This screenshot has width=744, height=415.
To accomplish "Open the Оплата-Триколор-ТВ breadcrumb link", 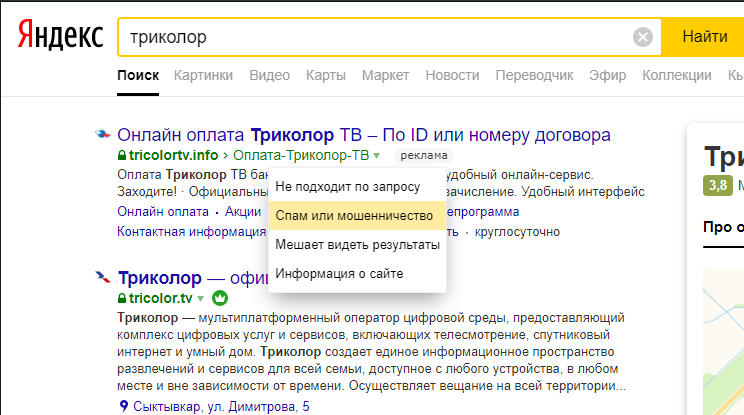I will pos(301,155).
